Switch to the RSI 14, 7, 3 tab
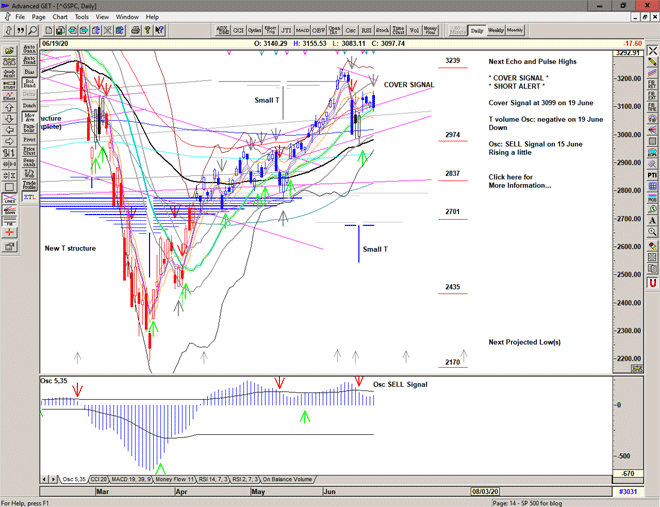 [213, 479]
